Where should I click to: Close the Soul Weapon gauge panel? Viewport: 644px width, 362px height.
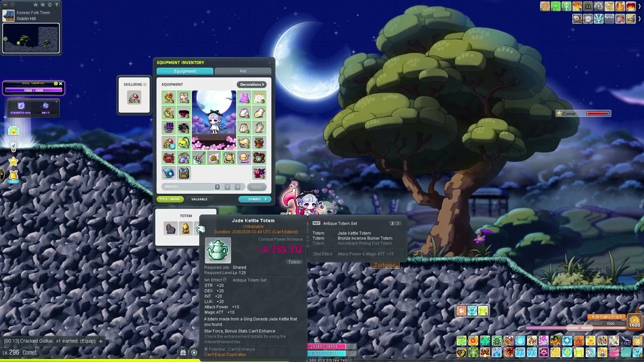click(x=61, y=83)
